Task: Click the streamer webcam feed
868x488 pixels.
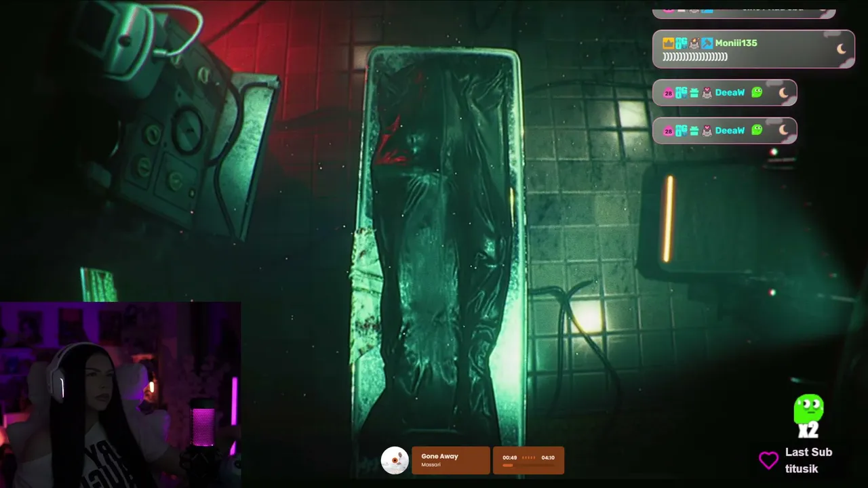Action: [120, 395]
